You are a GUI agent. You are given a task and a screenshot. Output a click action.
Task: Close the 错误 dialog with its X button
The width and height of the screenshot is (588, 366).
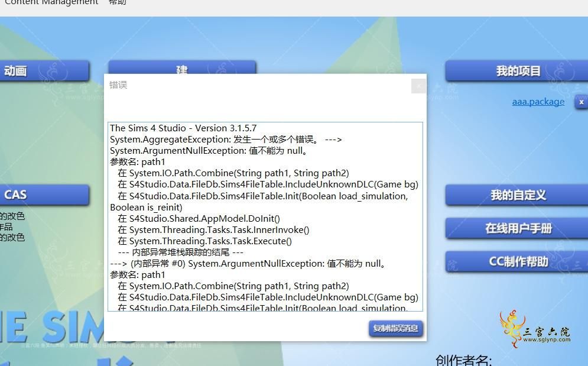[x=418, y=86]
